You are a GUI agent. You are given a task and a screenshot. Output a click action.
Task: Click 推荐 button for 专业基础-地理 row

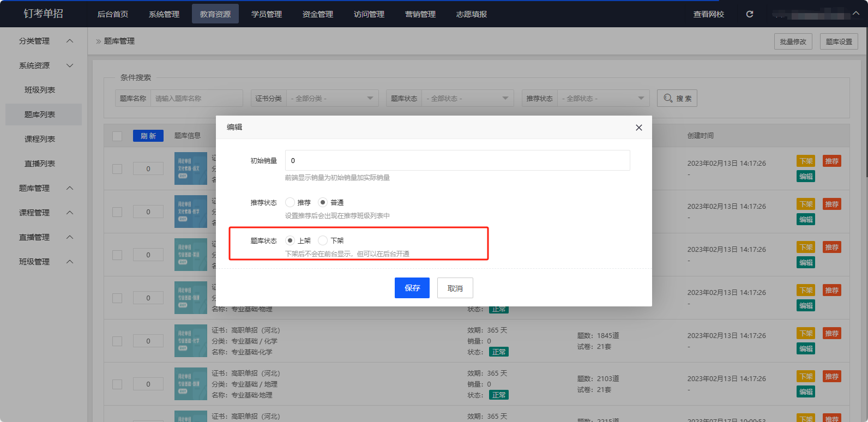tap(832, 376)
